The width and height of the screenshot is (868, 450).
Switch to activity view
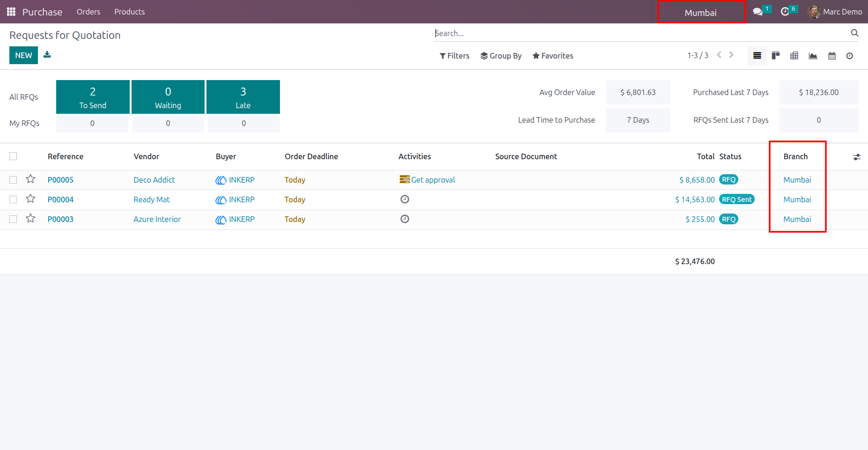[x=850, y=56]
